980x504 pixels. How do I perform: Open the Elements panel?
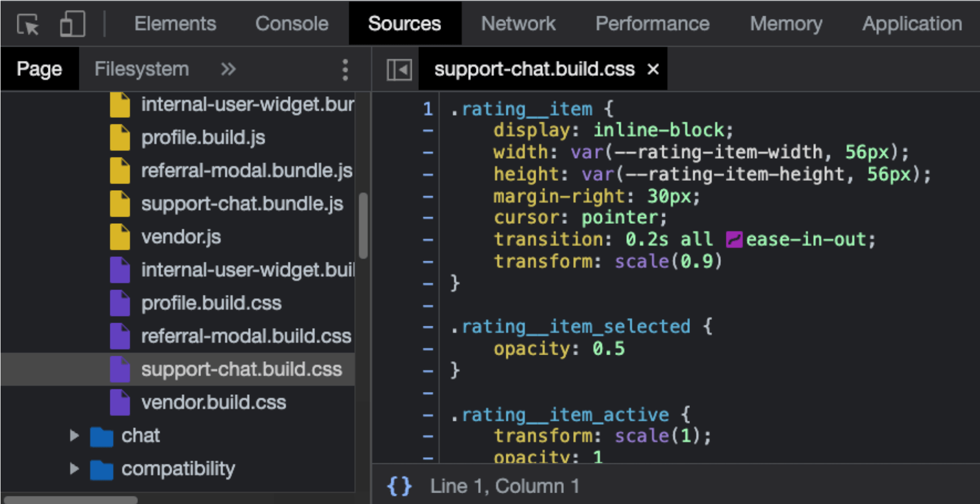(x=175, y=24)
